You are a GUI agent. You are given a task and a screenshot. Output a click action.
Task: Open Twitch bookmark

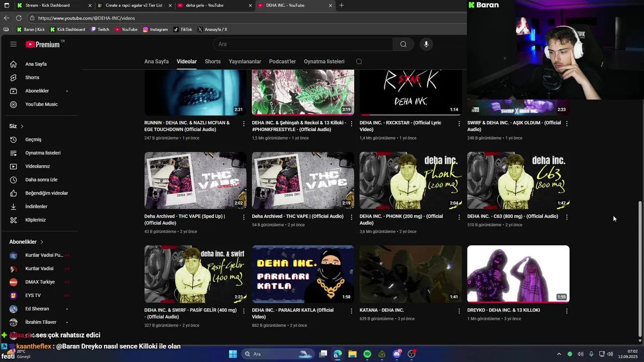[100, 29]
